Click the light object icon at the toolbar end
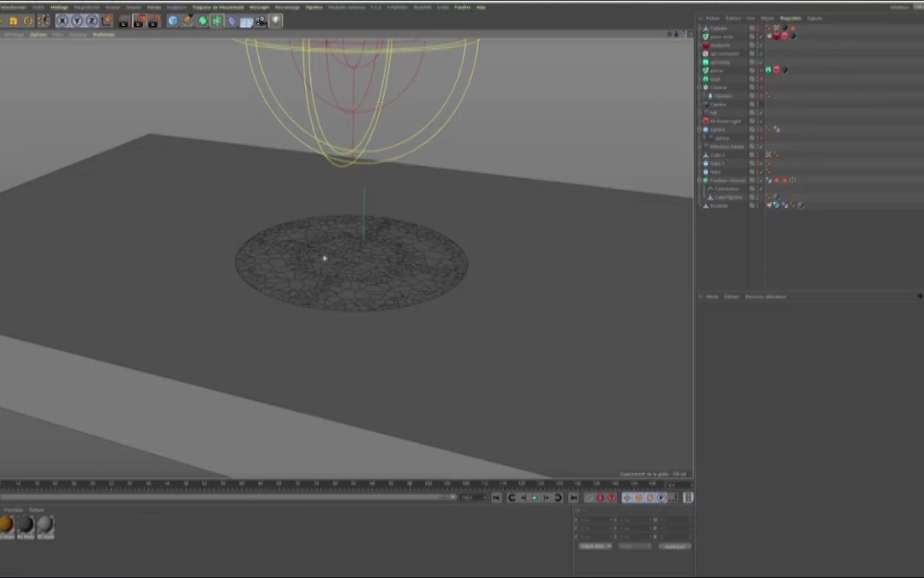 click(x=275, y=21)
